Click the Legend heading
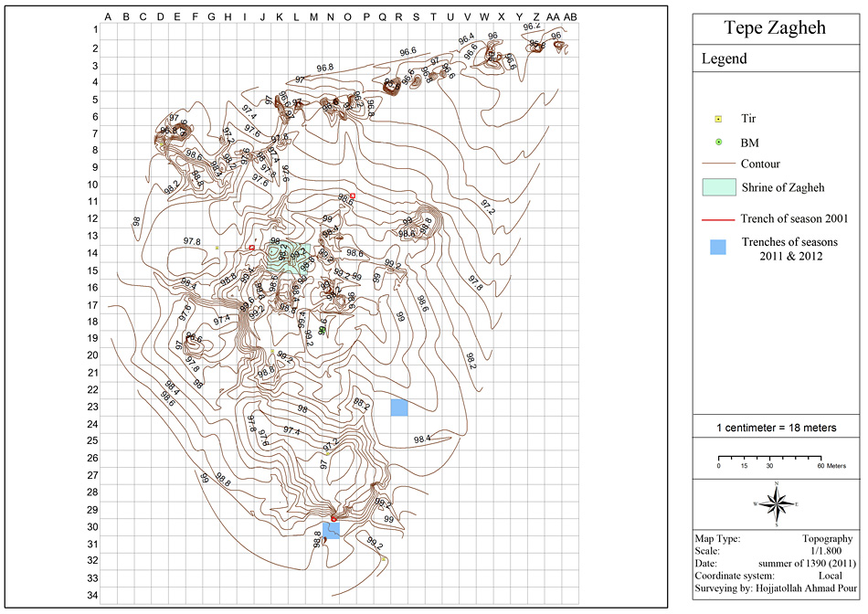Viewport: 868px width, 614px height. tap(724, 58)
